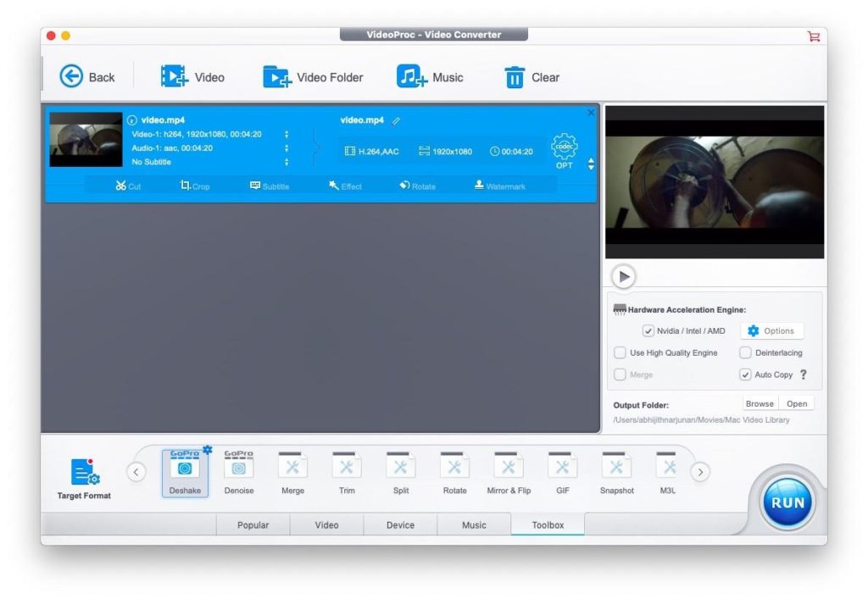
Task: Switch to the Device tab
Action: (400, 524)
